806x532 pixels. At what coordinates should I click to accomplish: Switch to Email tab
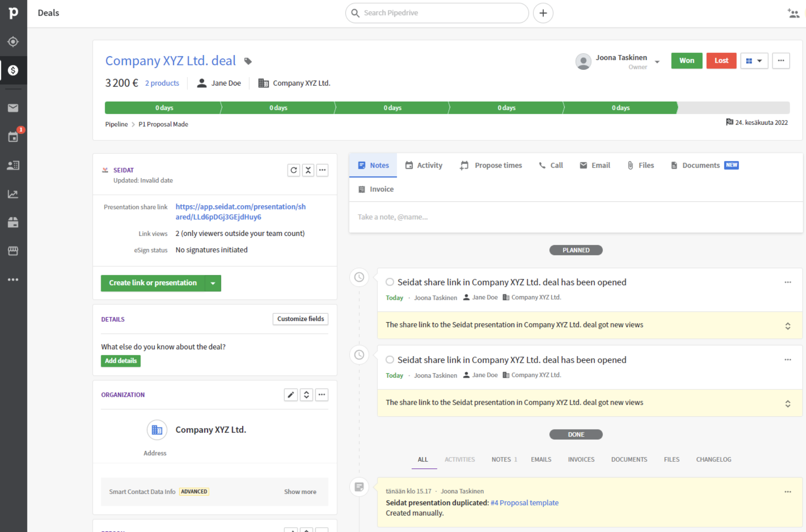coord(595,165)
